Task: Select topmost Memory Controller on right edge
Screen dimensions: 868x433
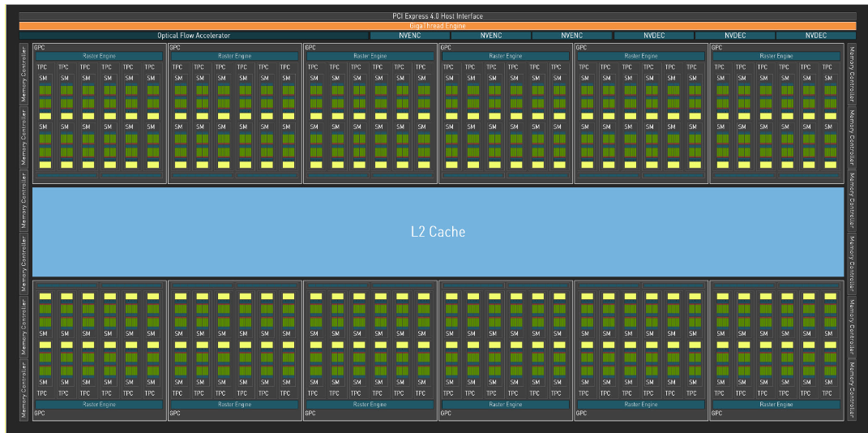Action: pos(851,75)
